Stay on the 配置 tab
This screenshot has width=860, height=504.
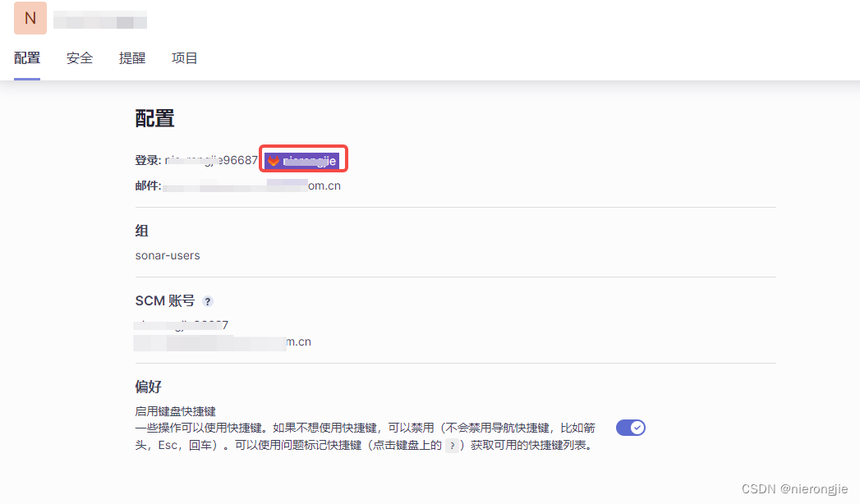(x=26, y=57)
